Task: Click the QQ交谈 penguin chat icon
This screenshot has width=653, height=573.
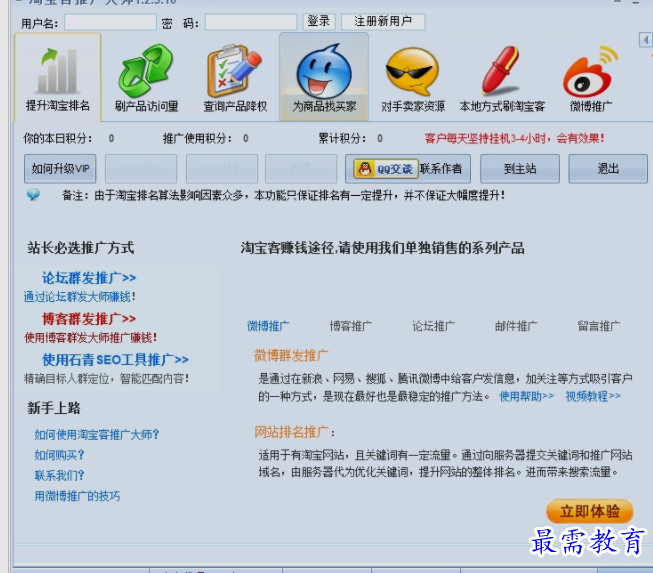Action: [386, 169]
